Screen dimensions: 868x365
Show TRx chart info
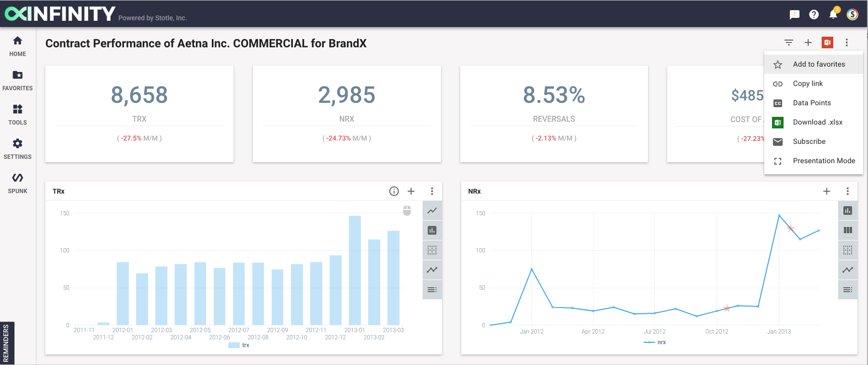[394, 191]
